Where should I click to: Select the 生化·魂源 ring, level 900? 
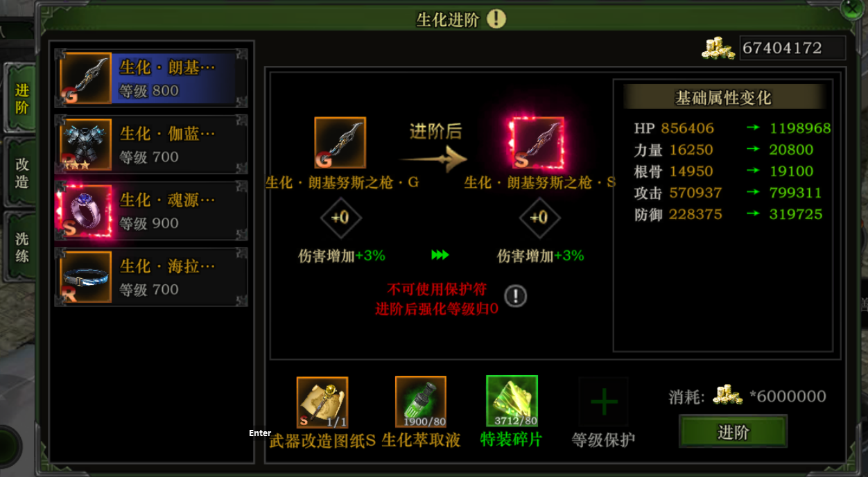(x=151, y=211)
